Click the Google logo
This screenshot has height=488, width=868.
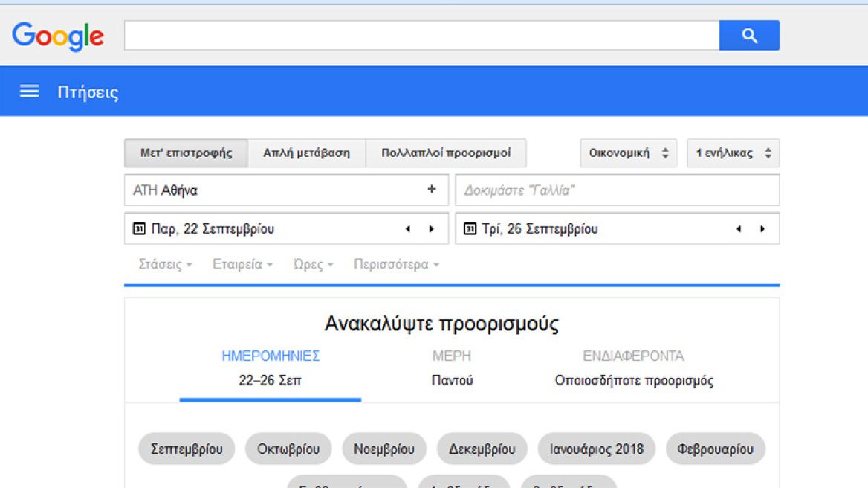click(58, 36)
